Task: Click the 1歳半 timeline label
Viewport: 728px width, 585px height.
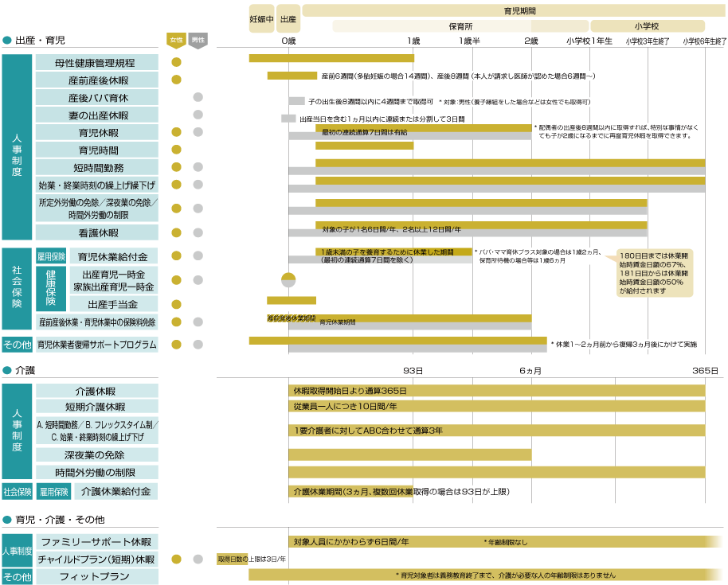Action: point(469,41)
